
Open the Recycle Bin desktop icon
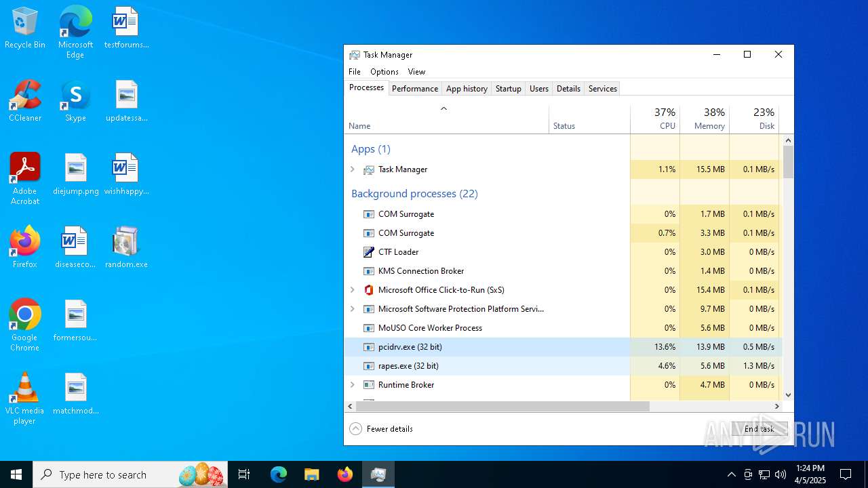(25, 27)
